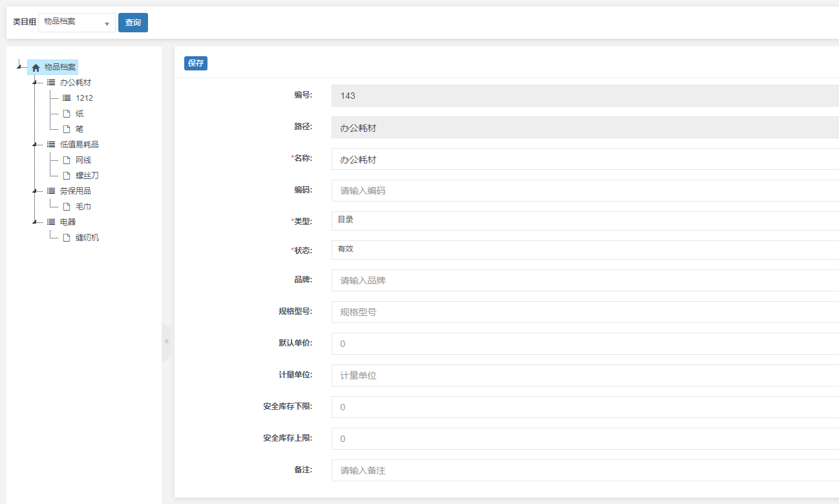Click the list icon next to 办公耗材
839x504 pixels.
[x=51, y=83]
